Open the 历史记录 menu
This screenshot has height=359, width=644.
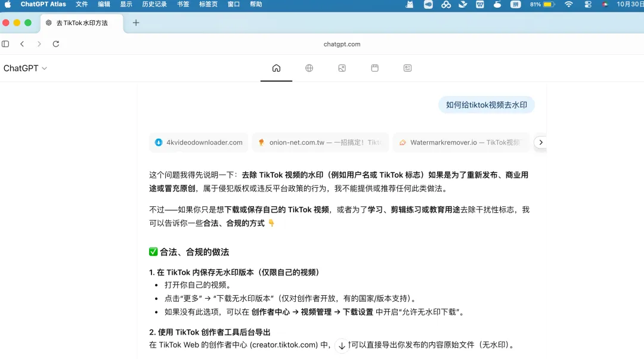point(154,4)
